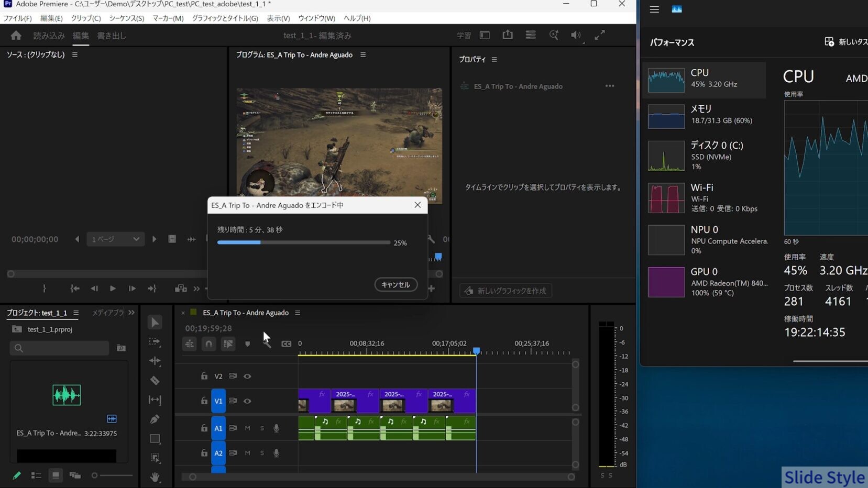The height and width of the screenshot is (488, 868).
Task: Choose the Pen tool in the toolbar
Action: pos(155,419)
